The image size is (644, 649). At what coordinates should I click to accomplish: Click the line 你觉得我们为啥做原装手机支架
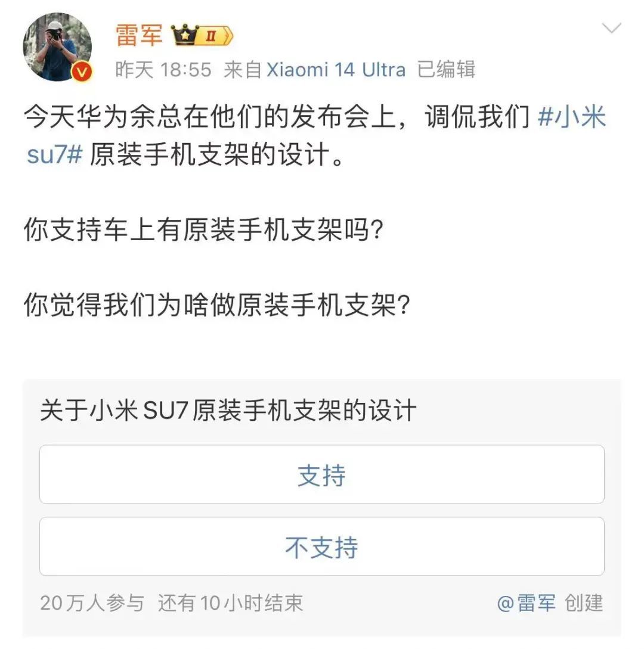(217, 305)
